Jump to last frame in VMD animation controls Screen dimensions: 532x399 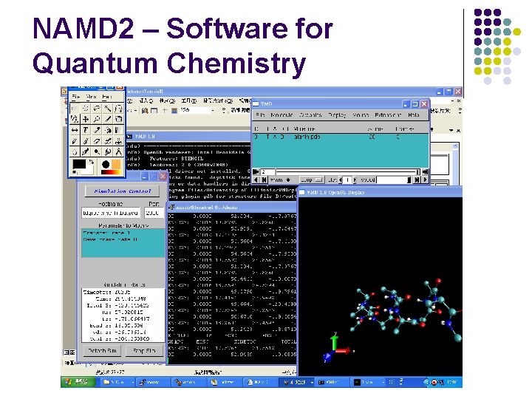pyautogui.click(x=426, y=171)
